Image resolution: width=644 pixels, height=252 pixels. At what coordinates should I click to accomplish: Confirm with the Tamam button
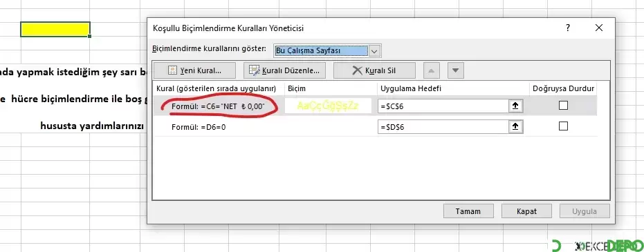468,211
